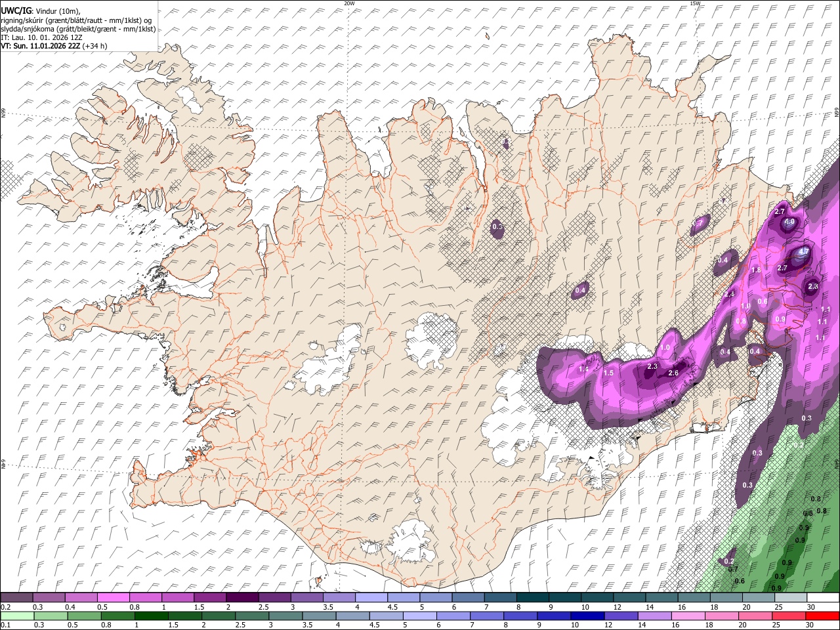
Task: Click the white last swatch in the snow legend
Action: pos(822,597)
